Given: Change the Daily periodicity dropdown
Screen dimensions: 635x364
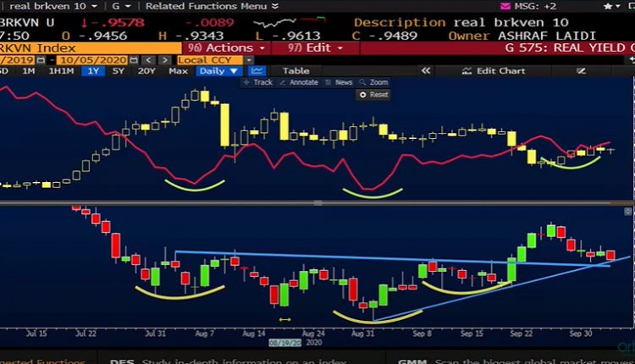Looking at the screenshot, I should [x=218, y=71].
